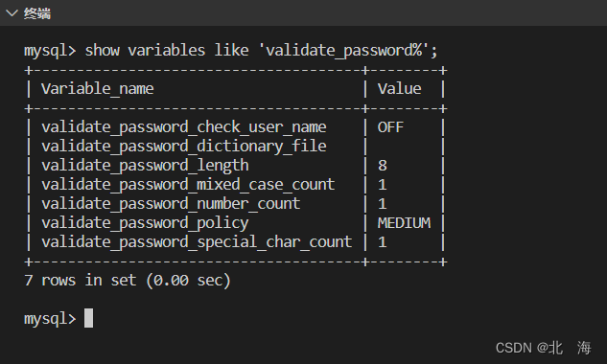Image resolution: width=607 pixels, height=364 pixels.
Task: Click the mysql prompt cursor block
Action: point(88,318)
